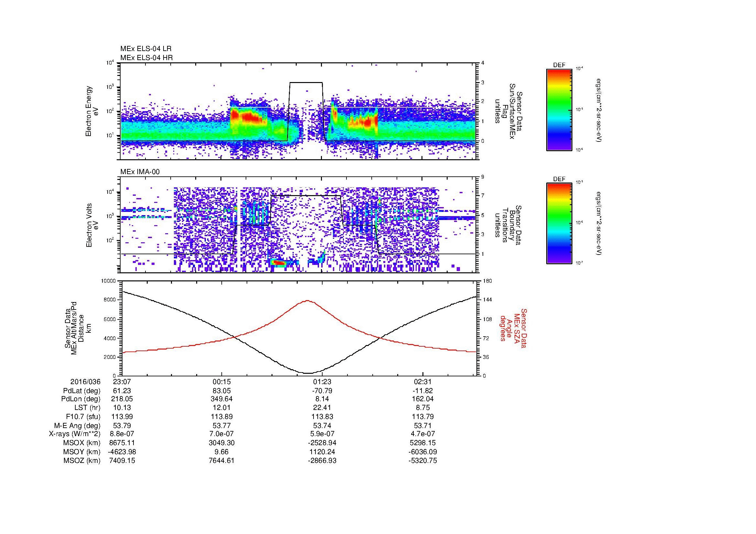Click M-E Ang value 53.79

(x=122, y=425)
